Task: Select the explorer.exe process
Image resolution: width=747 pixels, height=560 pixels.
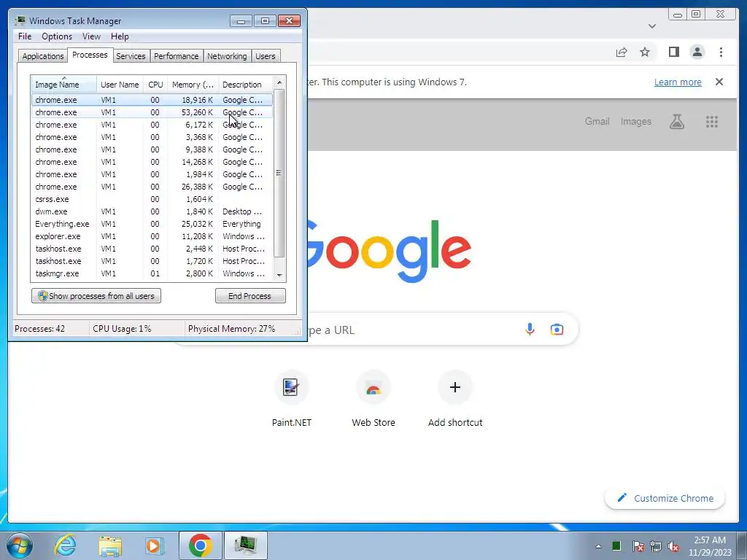Action: 152,236
